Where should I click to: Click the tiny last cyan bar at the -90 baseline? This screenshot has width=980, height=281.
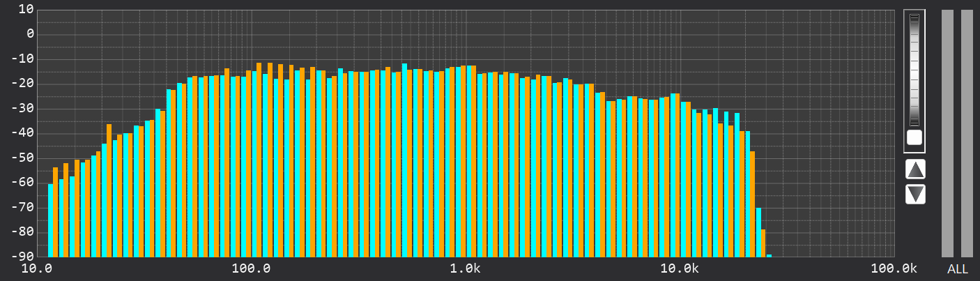[769, 255]
